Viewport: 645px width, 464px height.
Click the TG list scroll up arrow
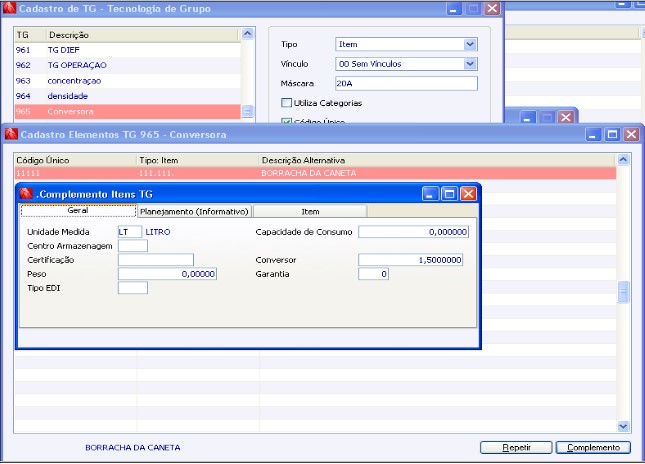pyautogui.click(x=248, y=33)
